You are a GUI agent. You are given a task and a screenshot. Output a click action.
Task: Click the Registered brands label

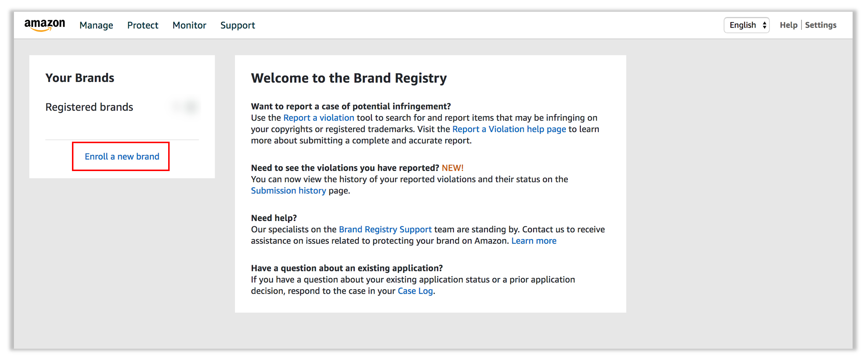pyautogui.click(x=89, y=107)
